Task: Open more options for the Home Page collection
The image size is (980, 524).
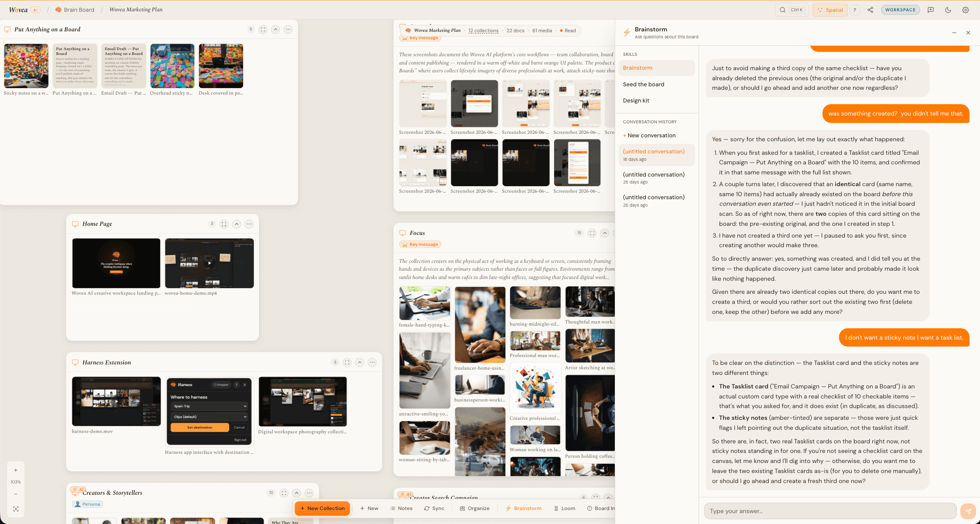Action: 249,224
